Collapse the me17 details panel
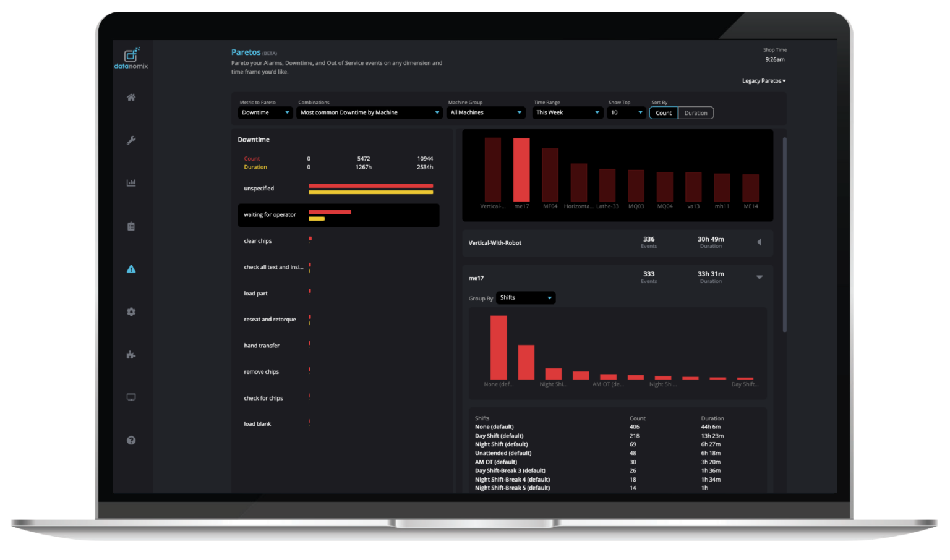This screenshot has width=950, height=560. pos(760,278)
